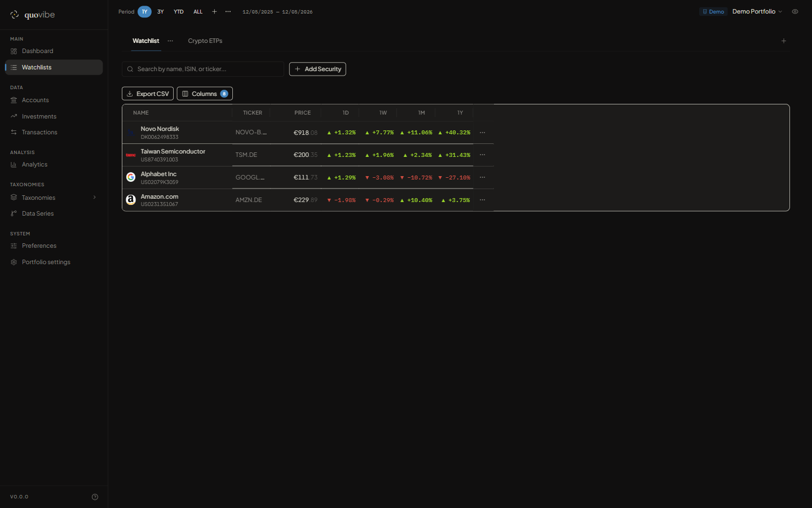Open Taiwan Semiconductor row actions menu
This screenshot has width=812, height=508.
(482, 155)
